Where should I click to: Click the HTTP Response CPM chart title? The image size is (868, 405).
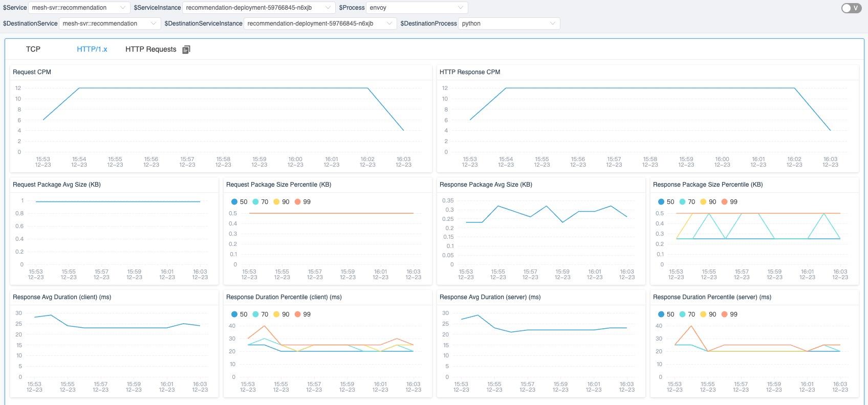tap(470, 72)
